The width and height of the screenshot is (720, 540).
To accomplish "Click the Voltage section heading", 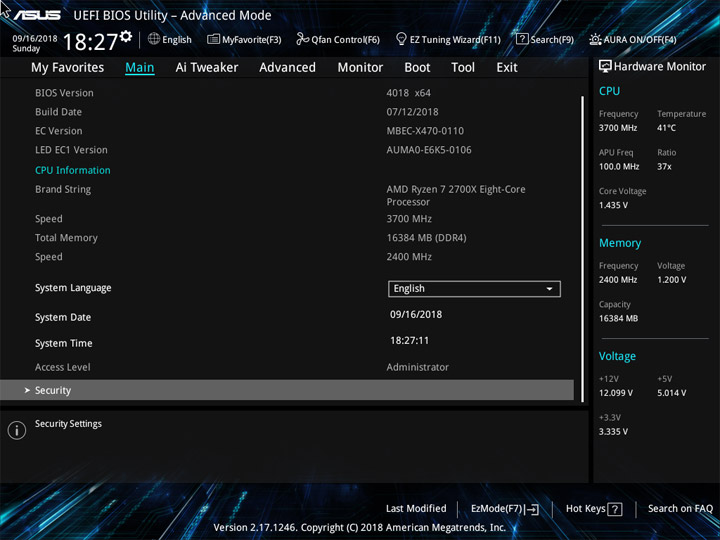I will tap(617, 356).
